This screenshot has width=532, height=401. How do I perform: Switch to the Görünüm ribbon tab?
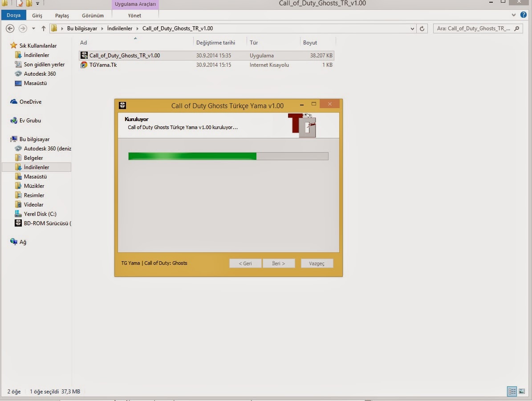93,16
